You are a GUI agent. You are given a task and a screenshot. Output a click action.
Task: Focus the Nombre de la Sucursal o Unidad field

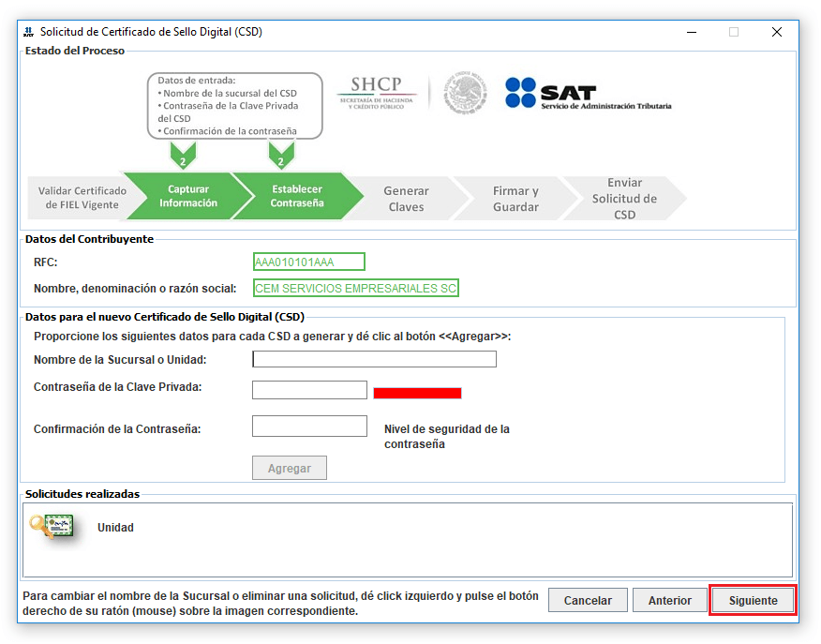click(374, 359)
